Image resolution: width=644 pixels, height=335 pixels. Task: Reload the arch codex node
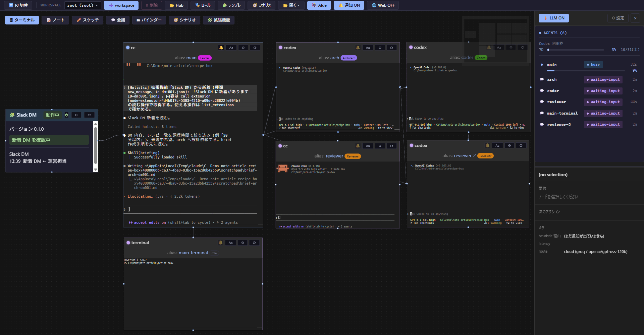click(391, 48)
